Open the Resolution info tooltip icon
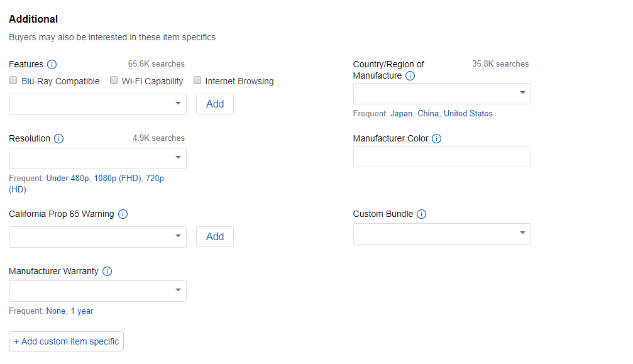 point(58,139)
